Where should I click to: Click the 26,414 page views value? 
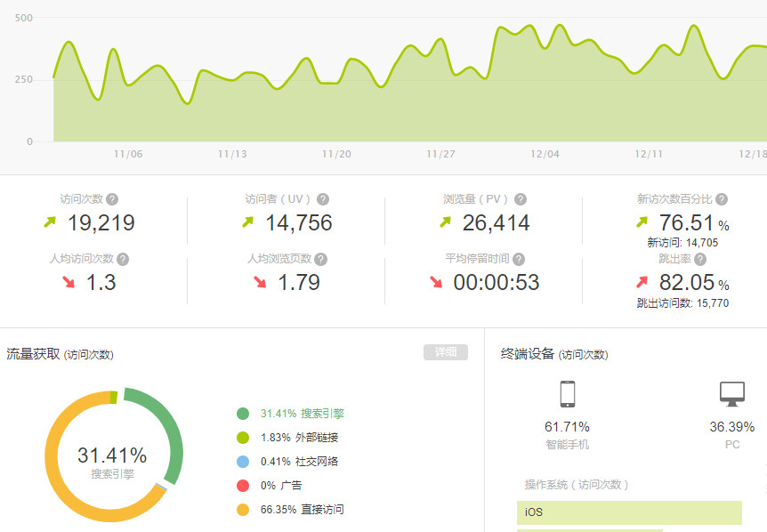tap(496, 223)
